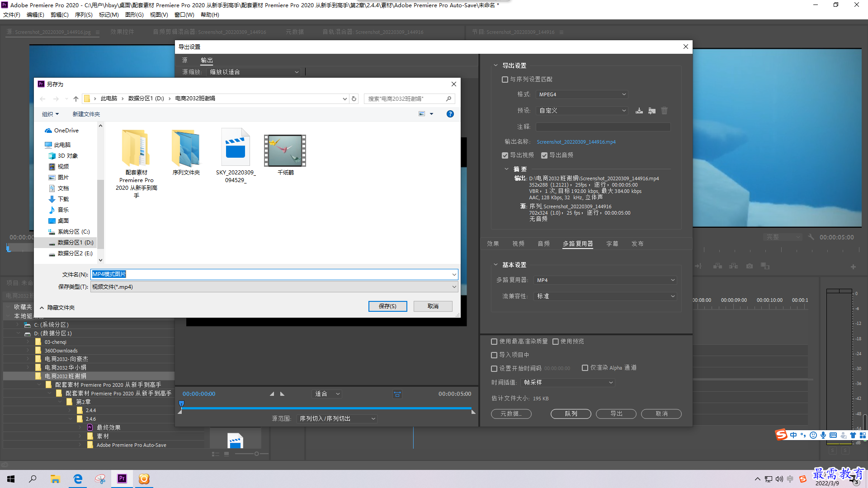
Task: Switch to the 音频 tab
Action: click(x=543, y=244)
